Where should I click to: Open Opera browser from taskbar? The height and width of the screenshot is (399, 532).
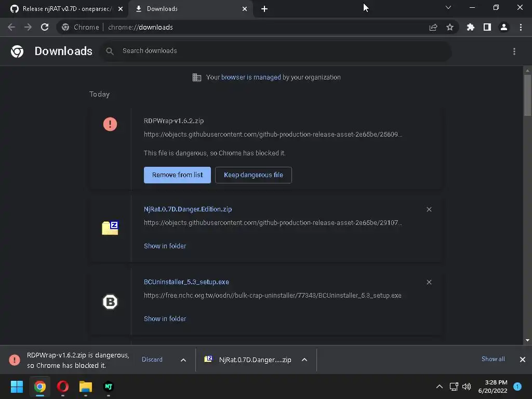pos(63,387)
